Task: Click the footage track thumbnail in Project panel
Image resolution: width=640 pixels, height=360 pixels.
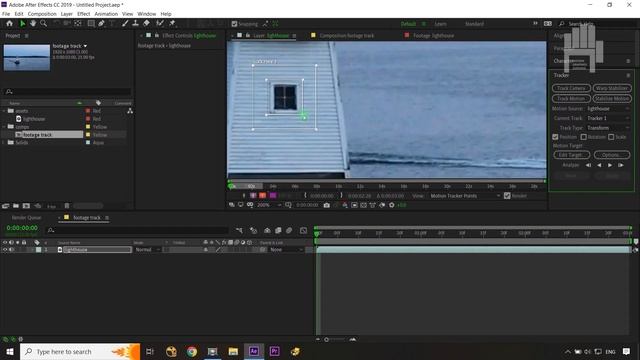Action: [x=27, y=58]
